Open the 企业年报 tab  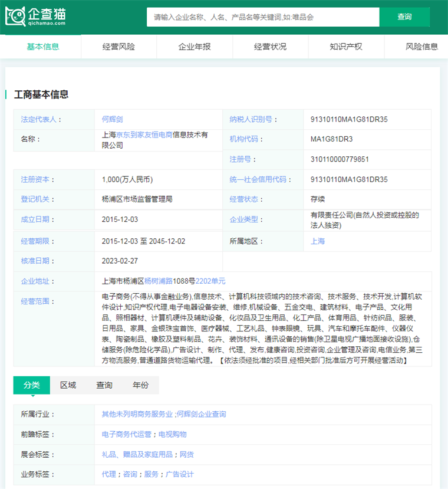[195, 47]
